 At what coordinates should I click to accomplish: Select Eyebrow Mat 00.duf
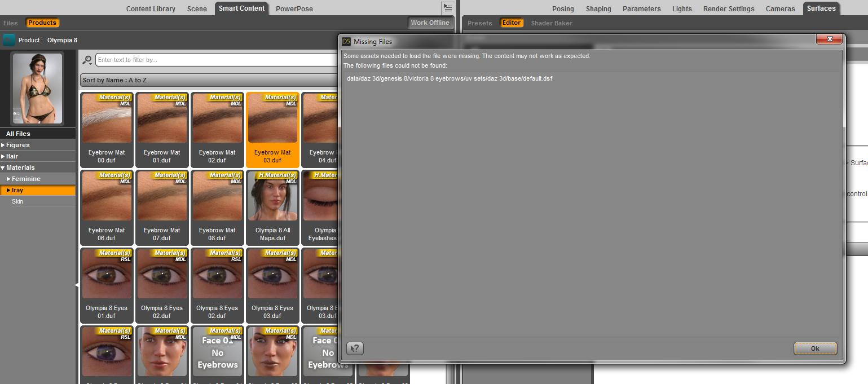click(107, 130)
